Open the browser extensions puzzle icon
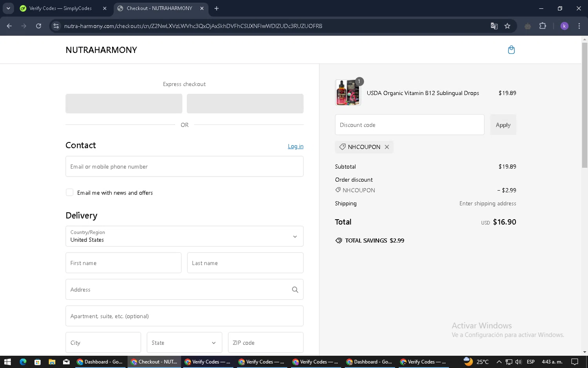 pos(543,26)
